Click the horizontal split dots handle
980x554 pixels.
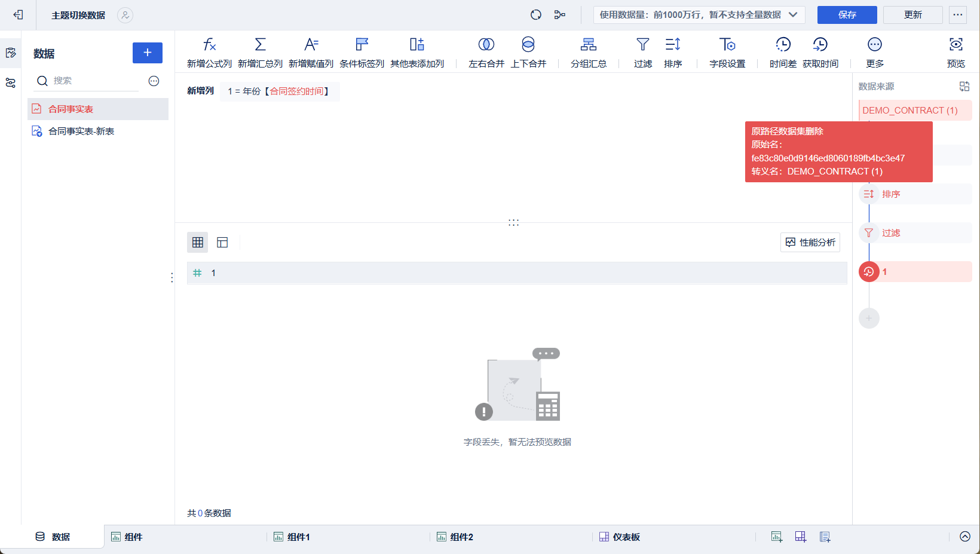(x=513, y=222)
